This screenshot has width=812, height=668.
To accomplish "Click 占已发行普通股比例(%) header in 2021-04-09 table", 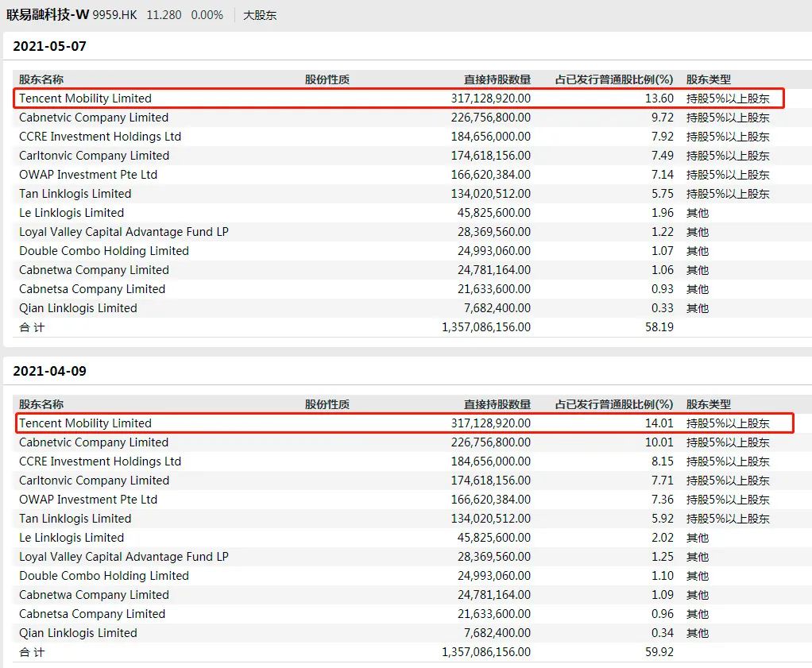I will (x=613, y=404).
